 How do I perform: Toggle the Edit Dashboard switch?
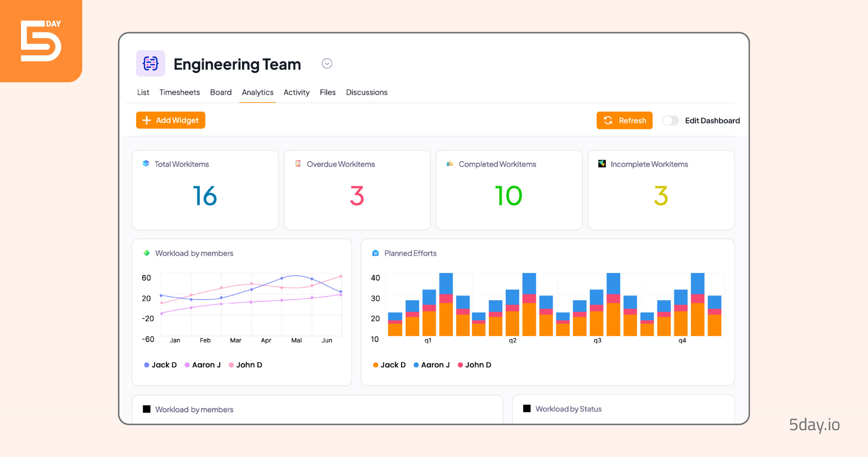pyautogui.click(x=670, y=120)
